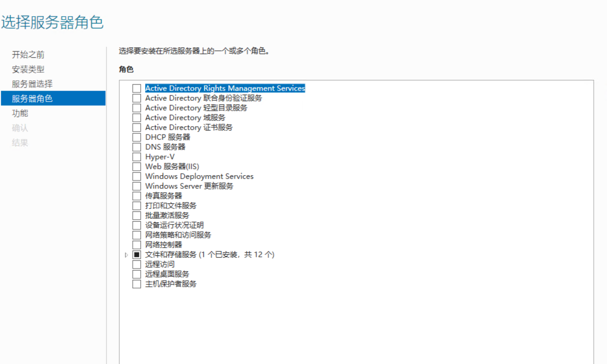Image resolution: width=607 pixels, height=364 pixels.
Task: Check Windows Deployment Services checkbox
Action: click(x=136, y=177)
